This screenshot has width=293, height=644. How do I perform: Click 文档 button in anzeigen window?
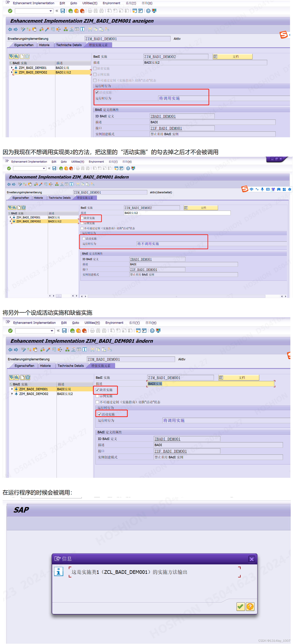click(233, 57)
